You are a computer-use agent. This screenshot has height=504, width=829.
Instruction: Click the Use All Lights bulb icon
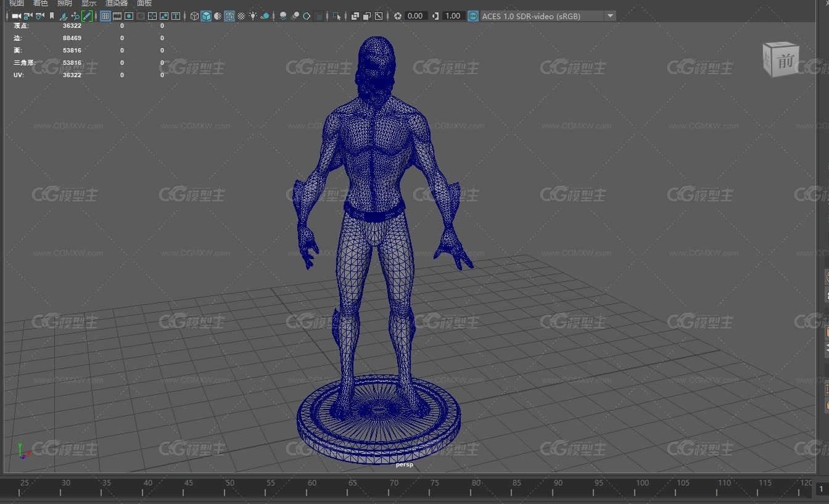pos(253,16)
